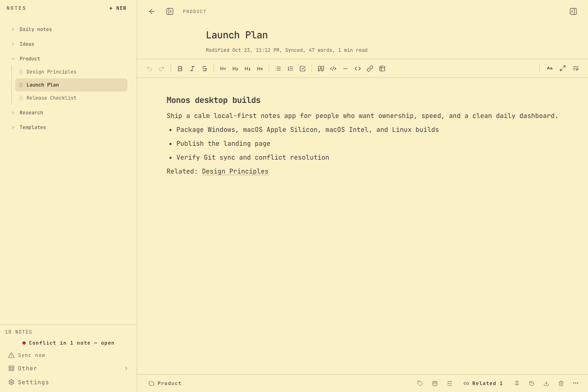Insert a heading 2
Image resolution: width=588 pixels, height=392 pixels.
235,69
